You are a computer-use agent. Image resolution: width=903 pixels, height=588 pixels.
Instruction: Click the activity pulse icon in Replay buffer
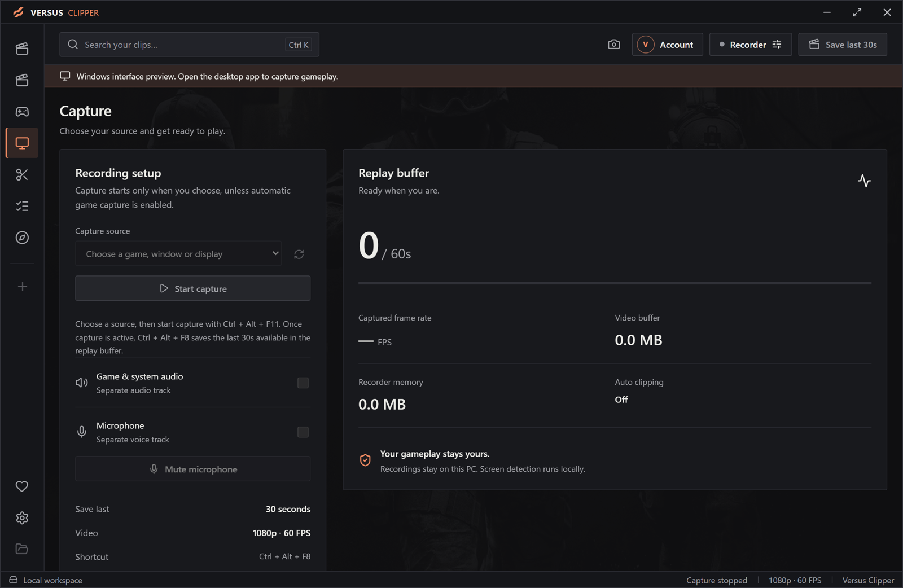coord(864,181)
